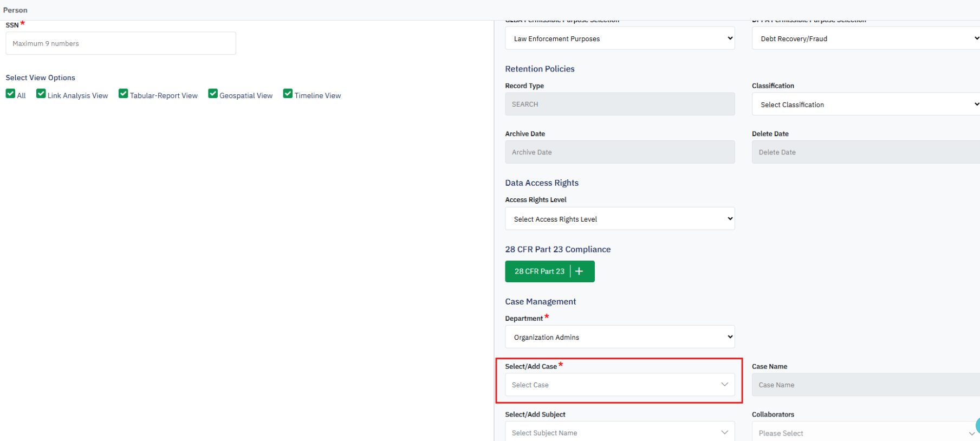Screen dimensions: 980x441
Task: Click the Archive Date field
Action: coord(619,152)
